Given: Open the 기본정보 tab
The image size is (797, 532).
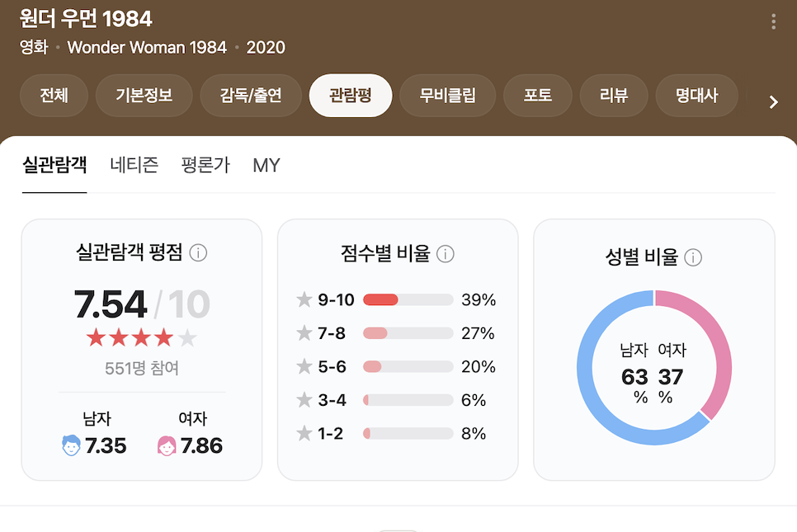Looking at the screenshot, I should [144, 96].
